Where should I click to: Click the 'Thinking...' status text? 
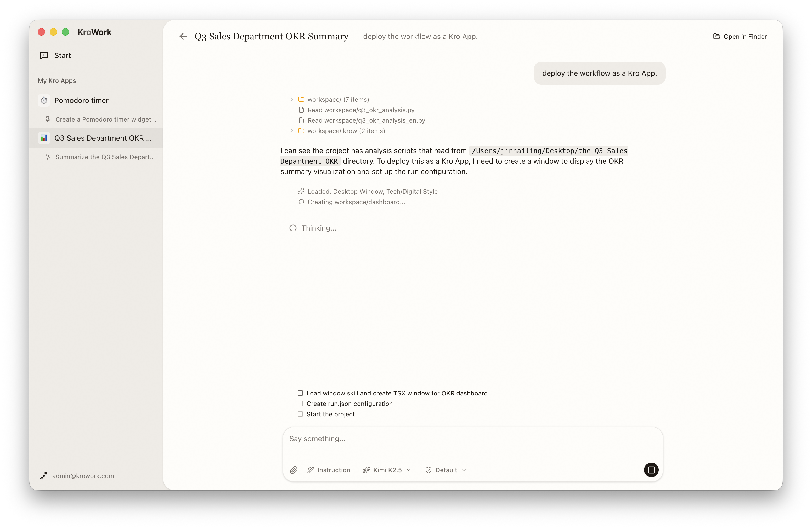pos(319,228)
